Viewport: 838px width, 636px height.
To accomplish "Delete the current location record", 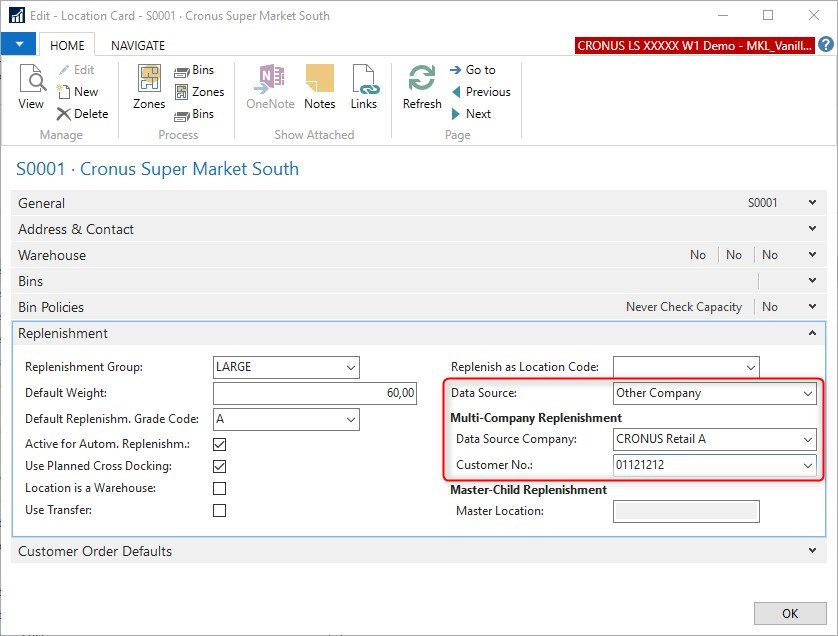I will (82, 114).
